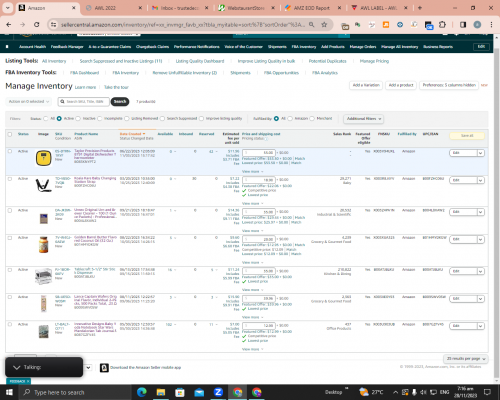
Task: Open the Mail app in the taskbar
Action: (x=199, y=392)
